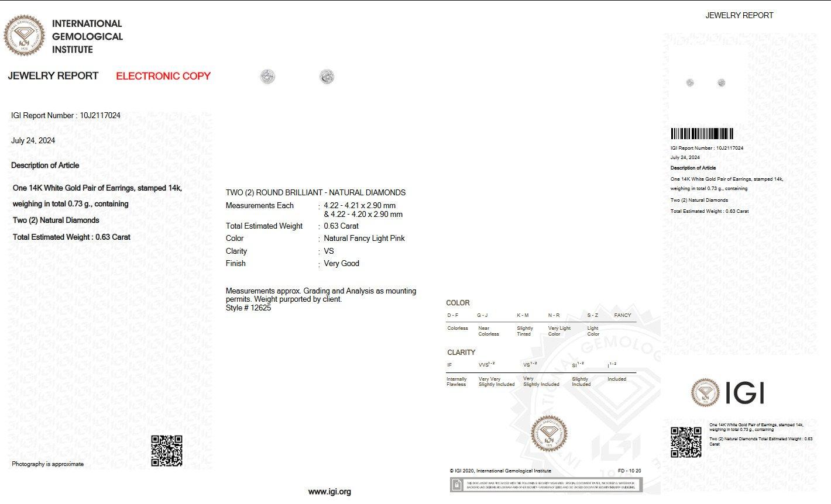Click the VVS 1-2 clarity scale grade
This screenshot has height=504, width=831.
pos(486,364)
